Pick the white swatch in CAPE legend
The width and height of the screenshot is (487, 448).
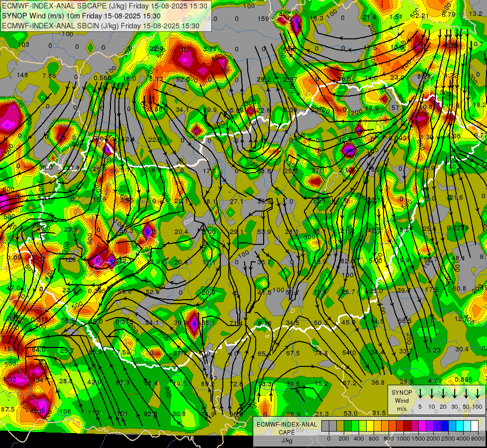(x=474, y=426)
